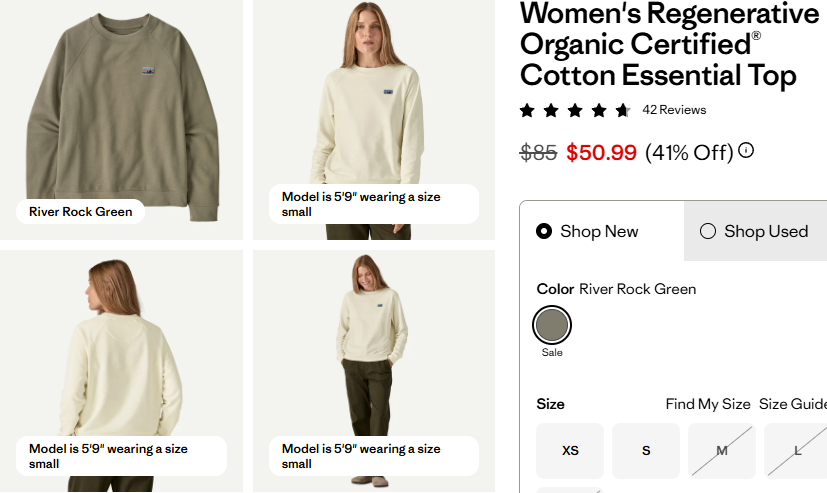Select size XS
The image size is (827, 493).
570,450
